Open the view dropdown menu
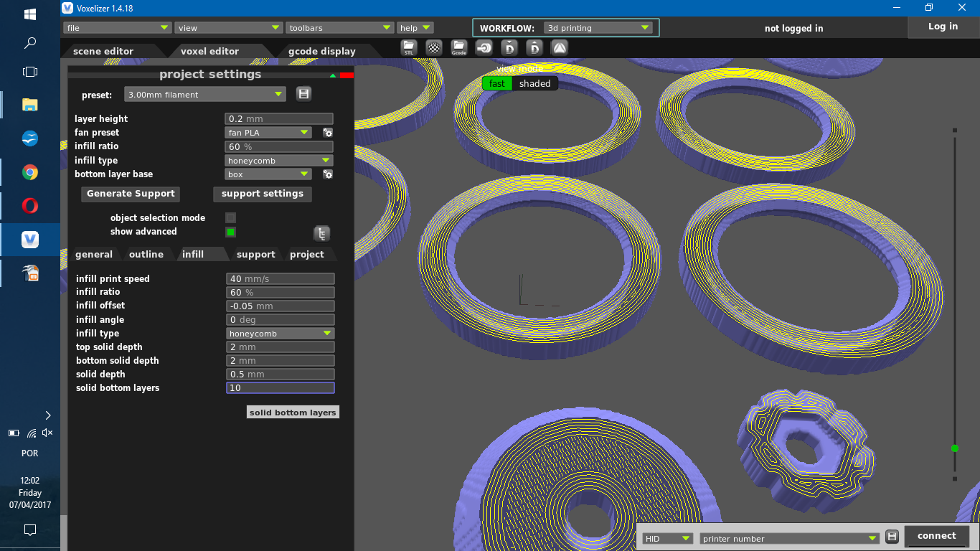Viewport: 980px width, 551px height. [228, 28]
